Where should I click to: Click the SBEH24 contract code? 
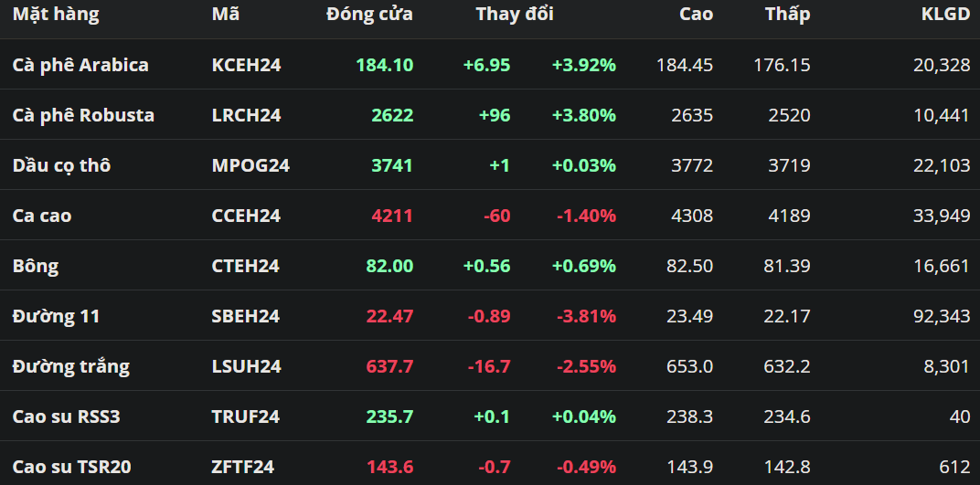point(245,316)
